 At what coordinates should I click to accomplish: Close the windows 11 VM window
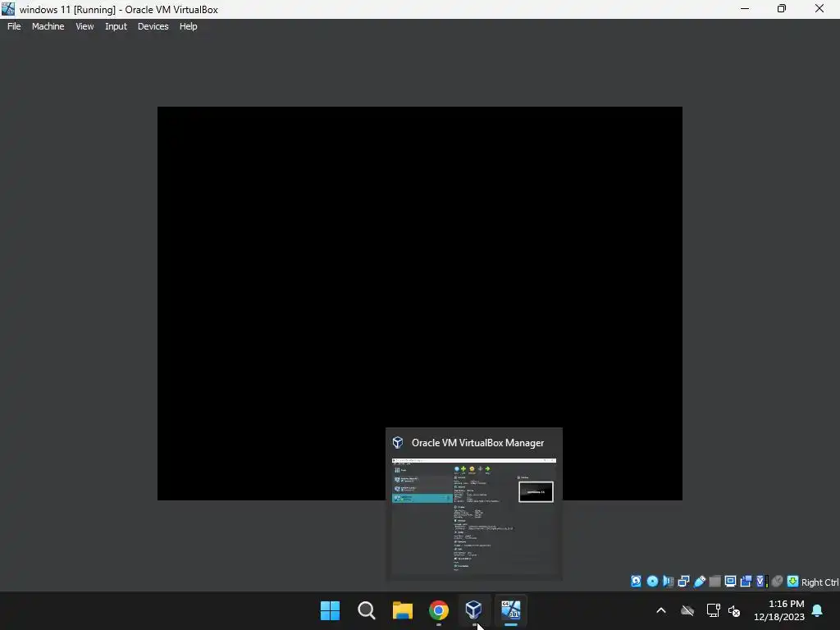[819, 8]
